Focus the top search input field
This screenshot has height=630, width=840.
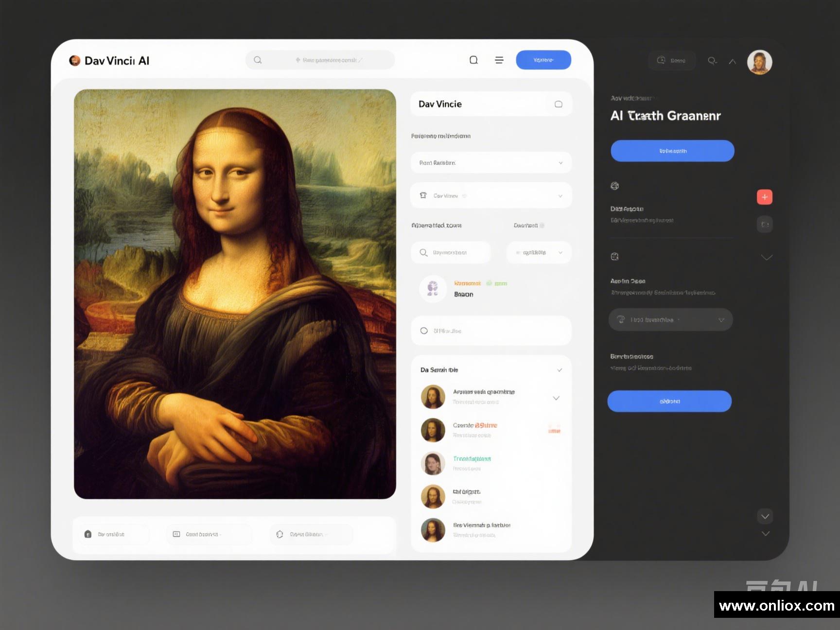pos(320,60)
